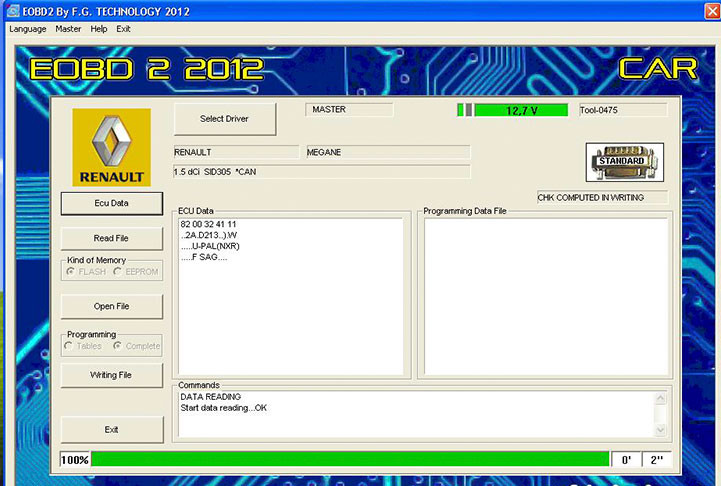Click the Tool-0475 field

[623, 110]
